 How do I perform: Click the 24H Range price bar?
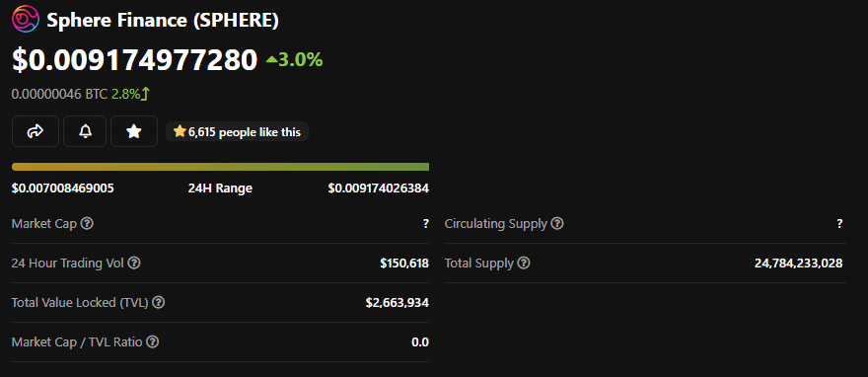tap(220, 167)
